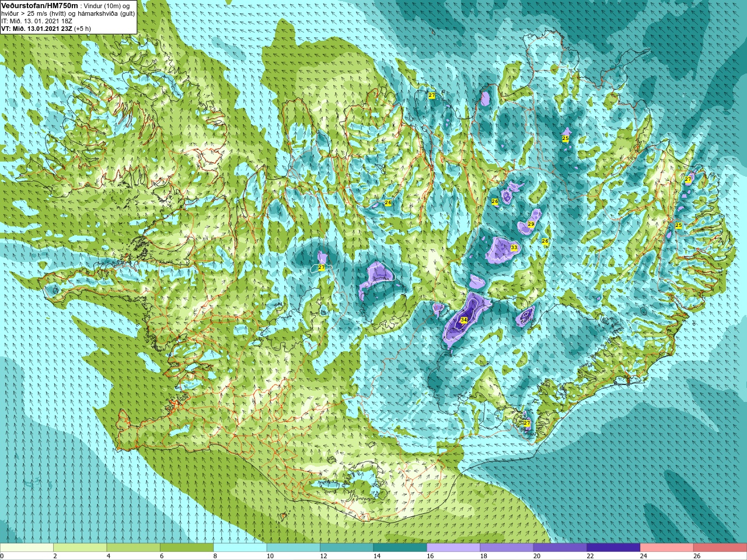Click the 'Vindur (10m) og' label
Viewport: 747px width, 560px height.
(107, 6)
